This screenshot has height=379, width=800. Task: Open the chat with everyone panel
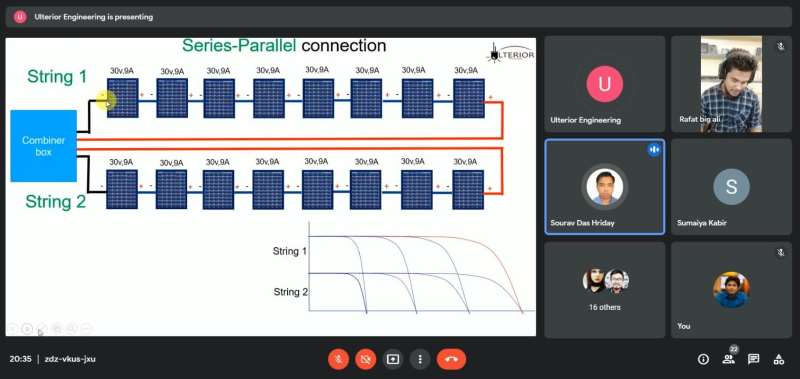click(754, 360)
